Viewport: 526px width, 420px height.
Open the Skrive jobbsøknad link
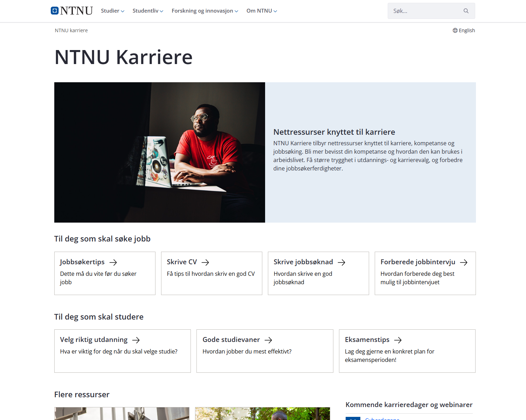click(303, 262)
